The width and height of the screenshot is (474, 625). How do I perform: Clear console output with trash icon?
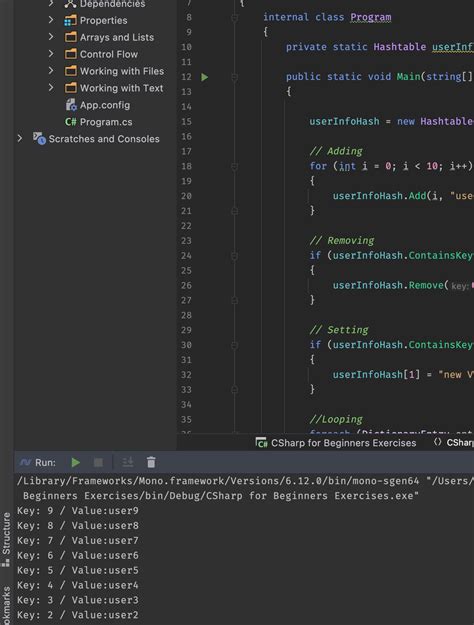coord(151,462)
